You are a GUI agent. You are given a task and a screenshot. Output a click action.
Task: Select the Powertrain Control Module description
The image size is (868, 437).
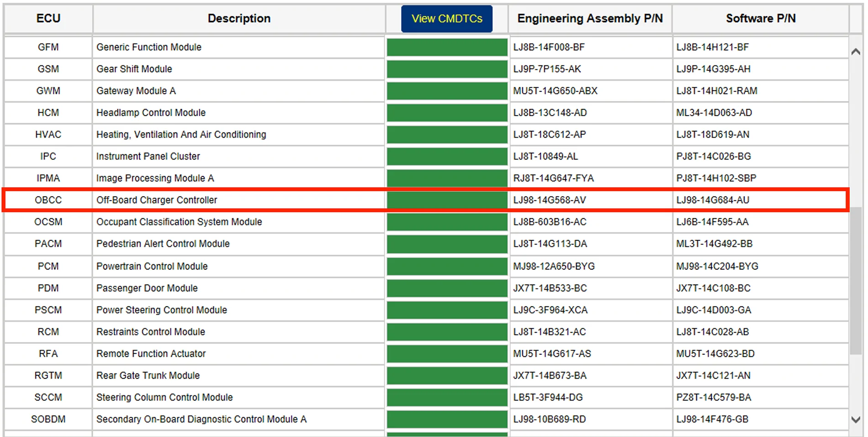coord(152,266)
